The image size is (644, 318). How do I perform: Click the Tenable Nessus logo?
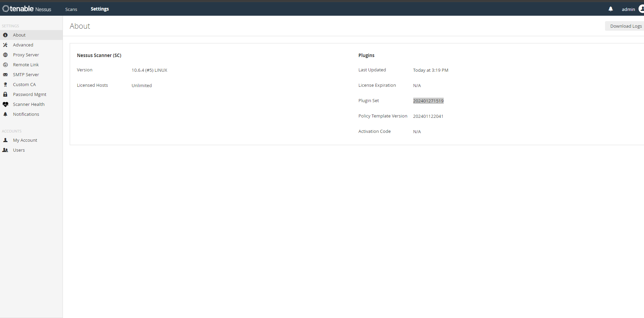[27, 9]
